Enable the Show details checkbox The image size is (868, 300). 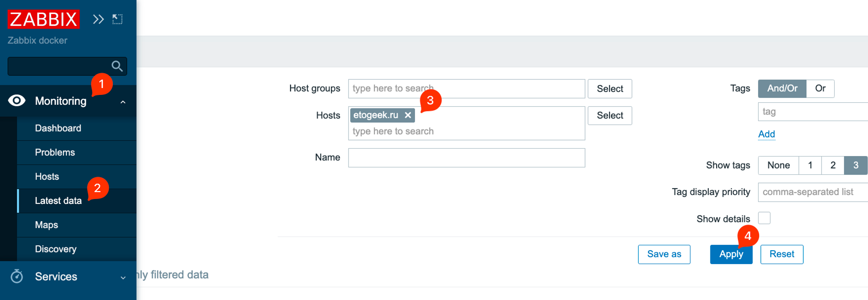764,218
